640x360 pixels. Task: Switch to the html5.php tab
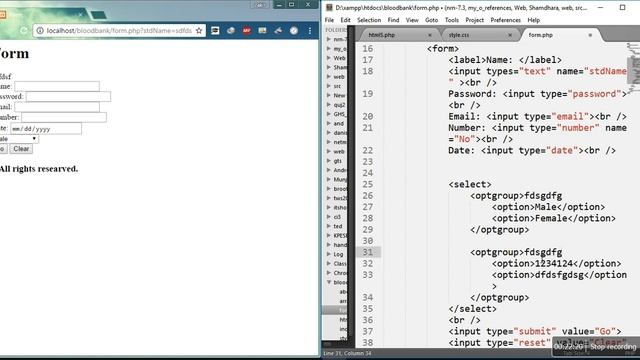(382, 35)
